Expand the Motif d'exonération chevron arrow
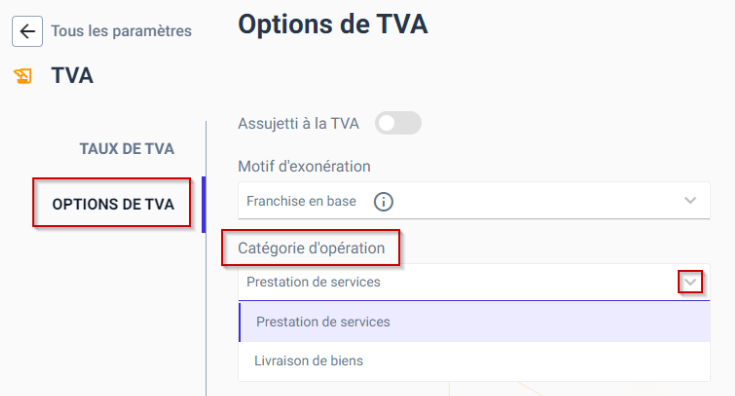Viewport: 735px width, 396px height. 690,201
